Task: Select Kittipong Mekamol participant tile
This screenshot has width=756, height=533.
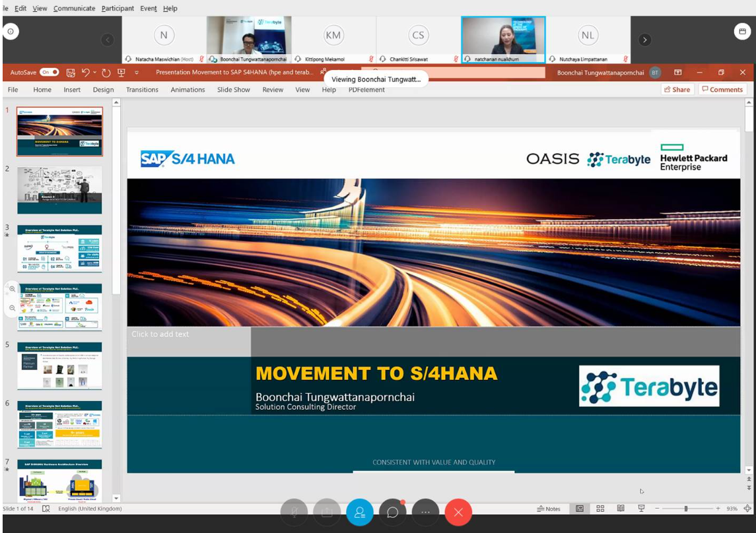Action: tap(333, 40)
